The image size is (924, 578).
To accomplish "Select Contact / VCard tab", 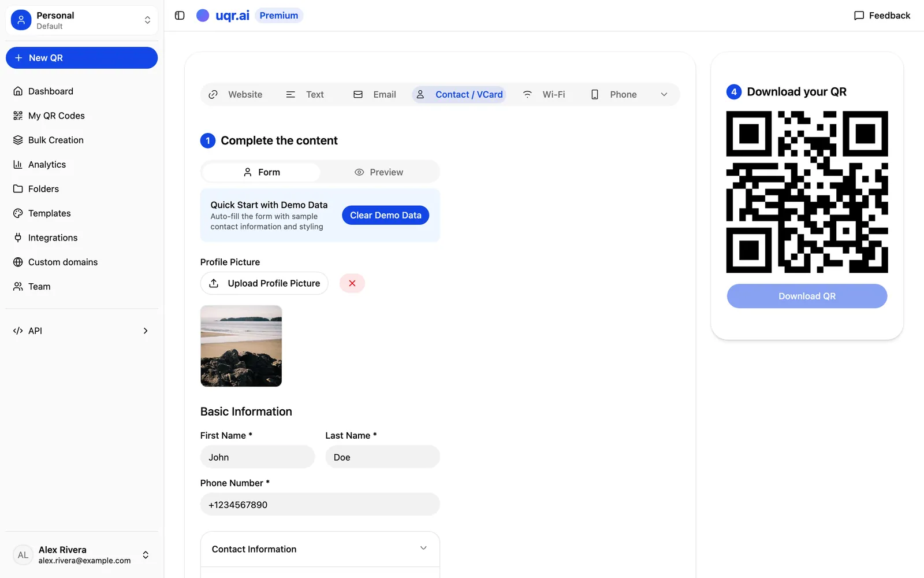I will 459,94.
